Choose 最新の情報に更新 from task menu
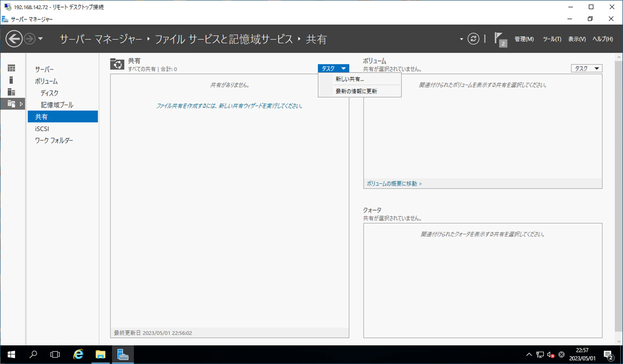This screenshot has width=623, height=364. 360,91
